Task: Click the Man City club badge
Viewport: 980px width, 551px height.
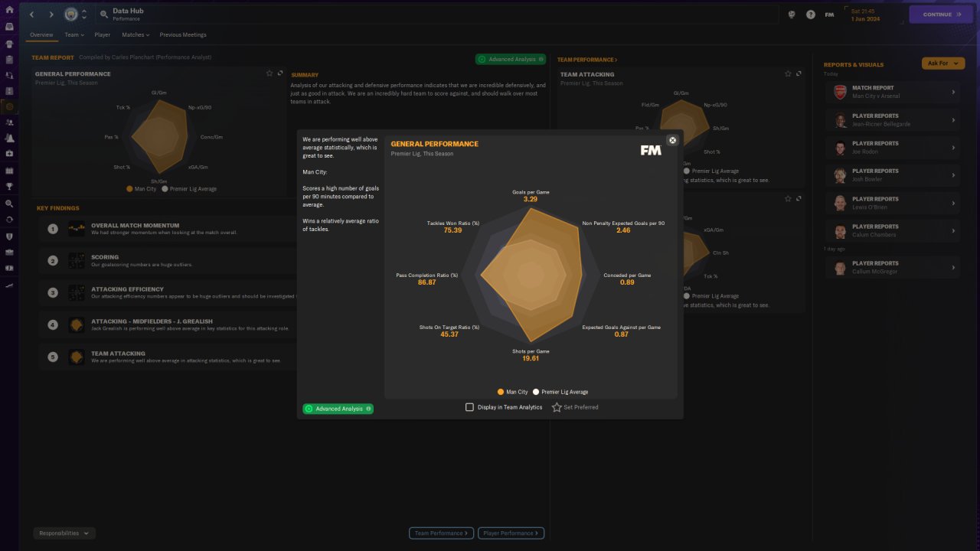Action: click(x=70, y=15)
